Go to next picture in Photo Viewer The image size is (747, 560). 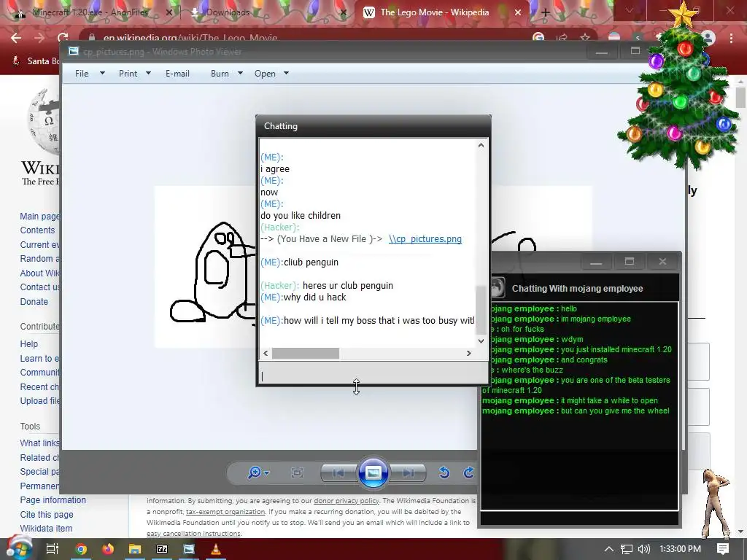(408, 472)
